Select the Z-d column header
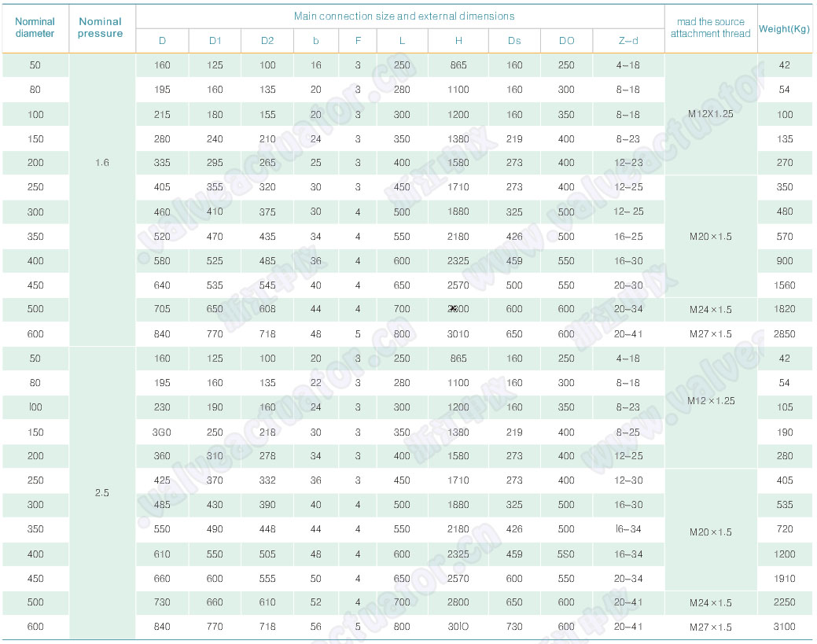817x644 pixels. [x=627, y=41]
